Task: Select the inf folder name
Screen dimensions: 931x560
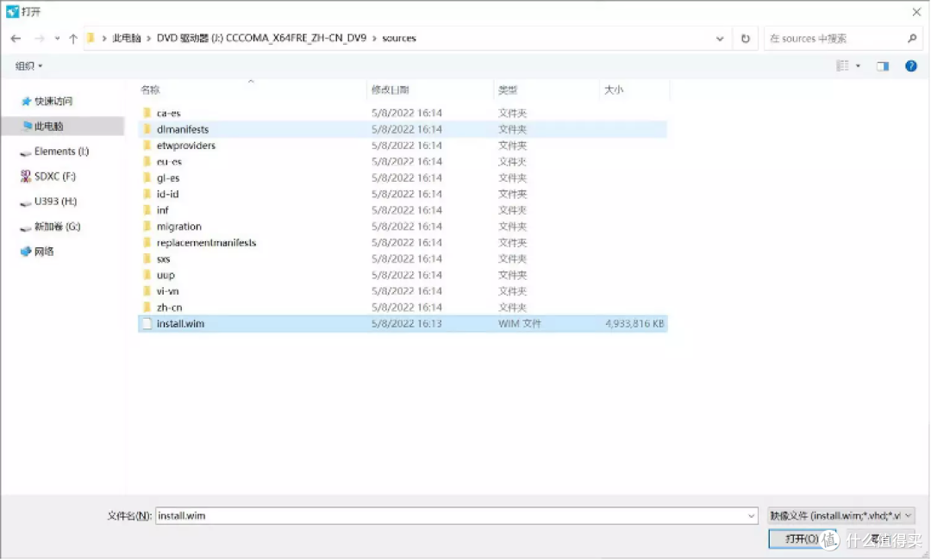Action: [163, 210]
